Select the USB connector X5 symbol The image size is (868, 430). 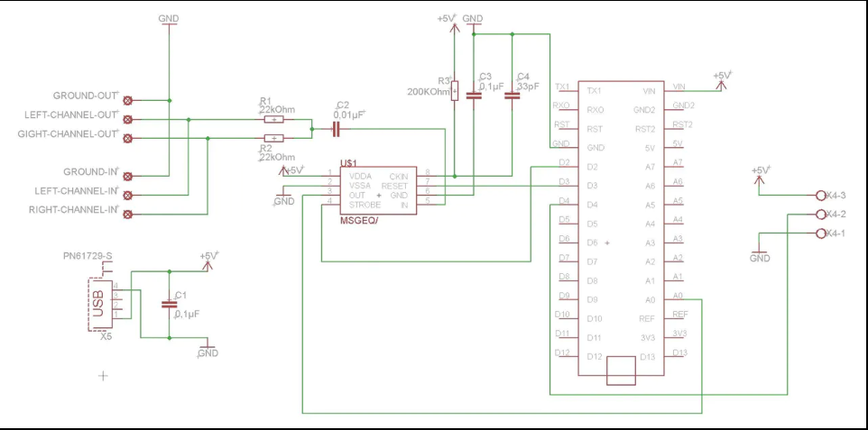pyautogui.click(x=101, y=303)
